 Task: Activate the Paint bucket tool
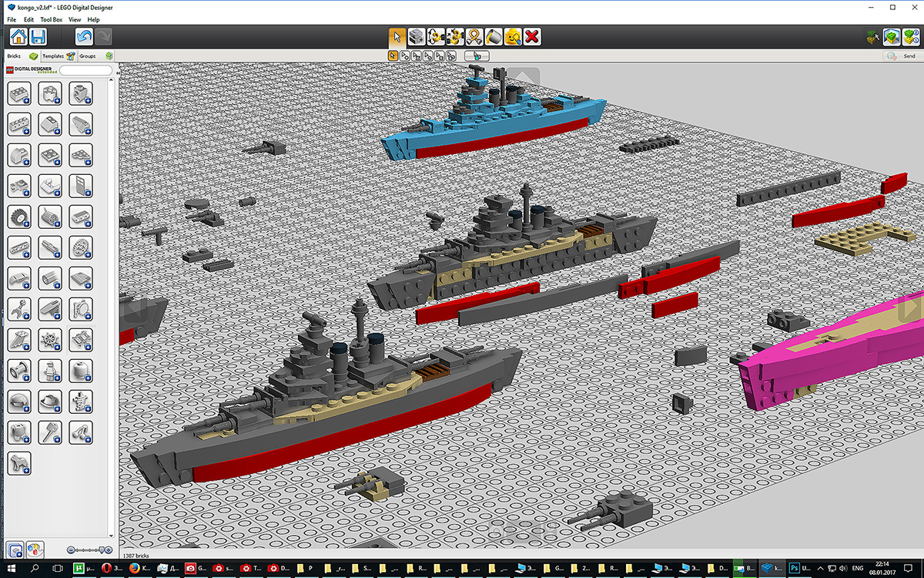(x=494, y=36)
